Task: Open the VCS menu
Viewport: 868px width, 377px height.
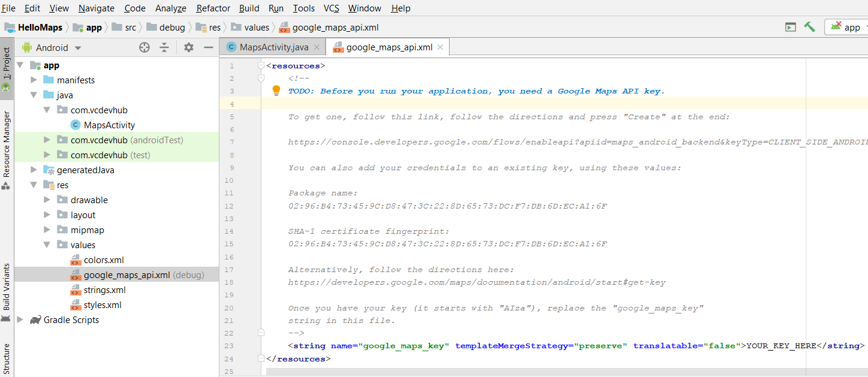Action: (331, 8)
